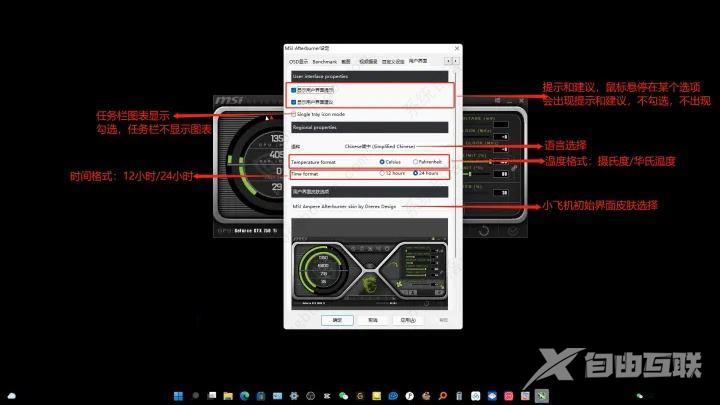Open taskbar search

coord(196,395)
